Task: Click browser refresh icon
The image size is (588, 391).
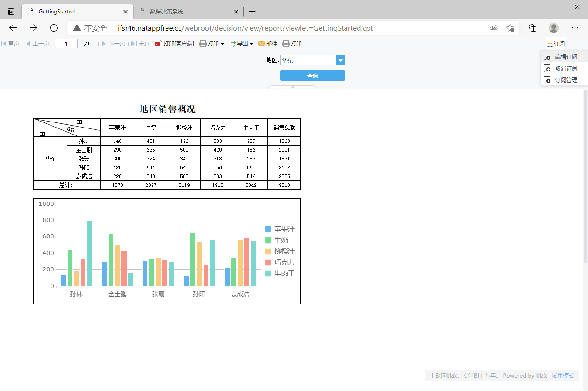Action: pos(54,28)
